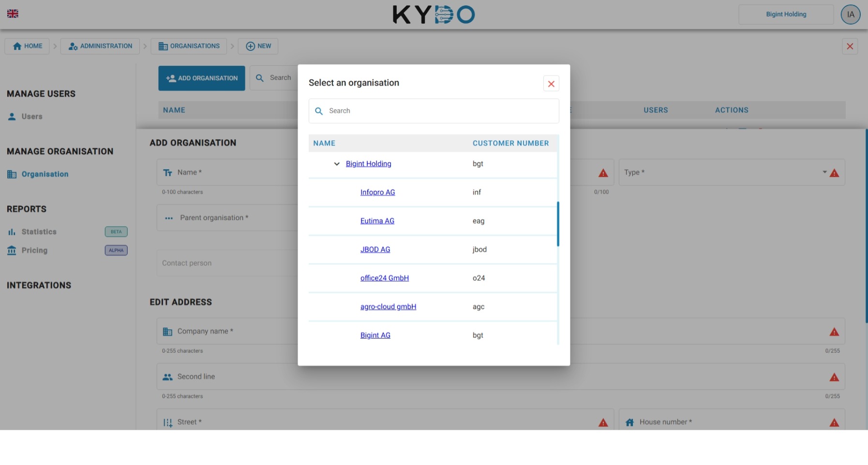Select Bigint Holding organisation link

(368, 164)
